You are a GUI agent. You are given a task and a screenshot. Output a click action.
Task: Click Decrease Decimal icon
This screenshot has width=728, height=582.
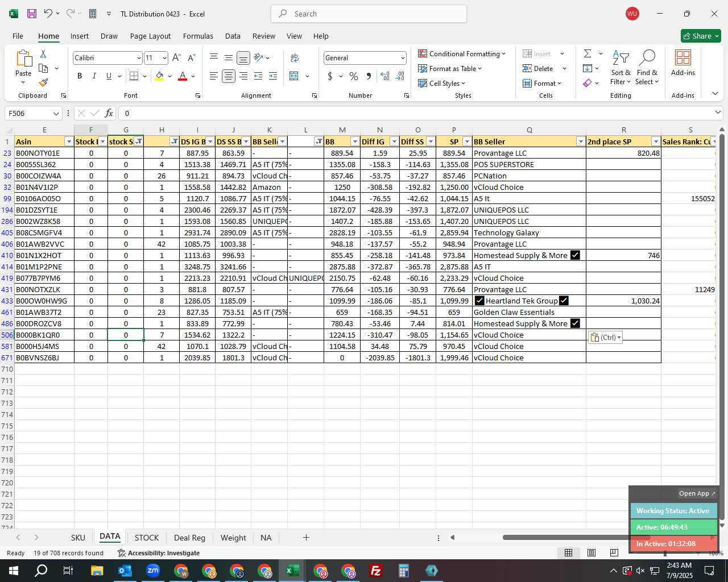point(400,76)
